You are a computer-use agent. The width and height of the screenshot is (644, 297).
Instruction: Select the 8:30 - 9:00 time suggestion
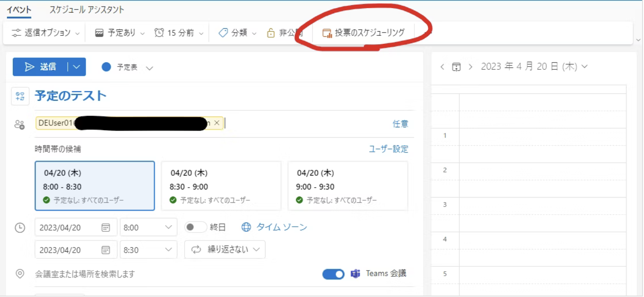(221, 186)
